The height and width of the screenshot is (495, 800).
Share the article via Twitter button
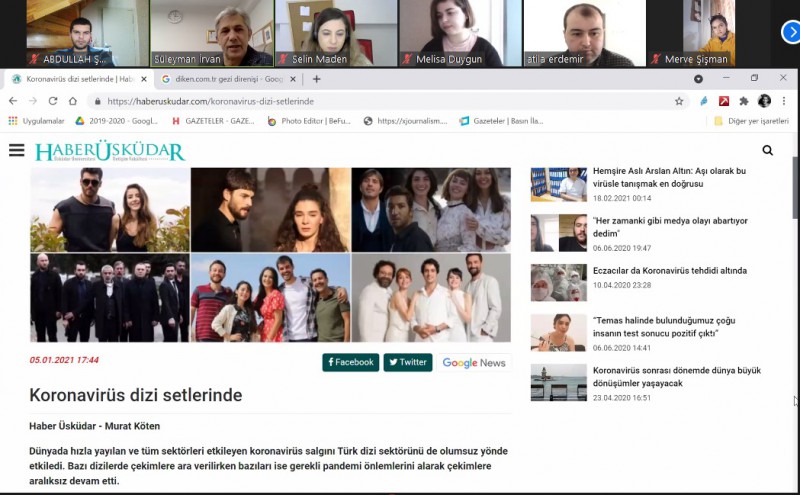click(408, 362)
